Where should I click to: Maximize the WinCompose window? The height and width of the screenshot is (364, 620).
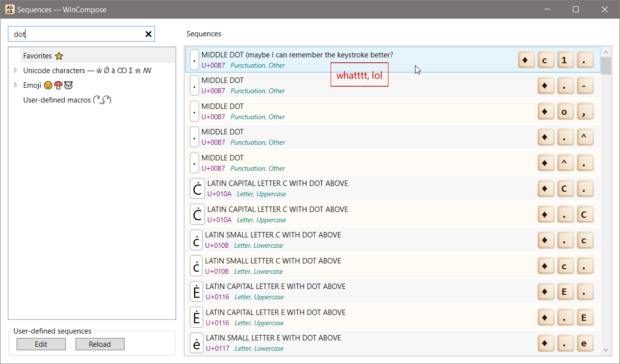[x=576, y=9]
